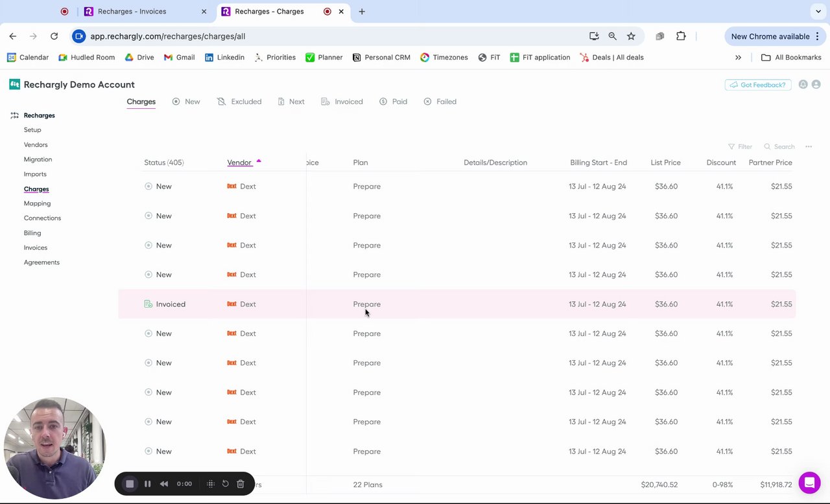Click the Invoiced status icon in highlighted row

(148, 304)
